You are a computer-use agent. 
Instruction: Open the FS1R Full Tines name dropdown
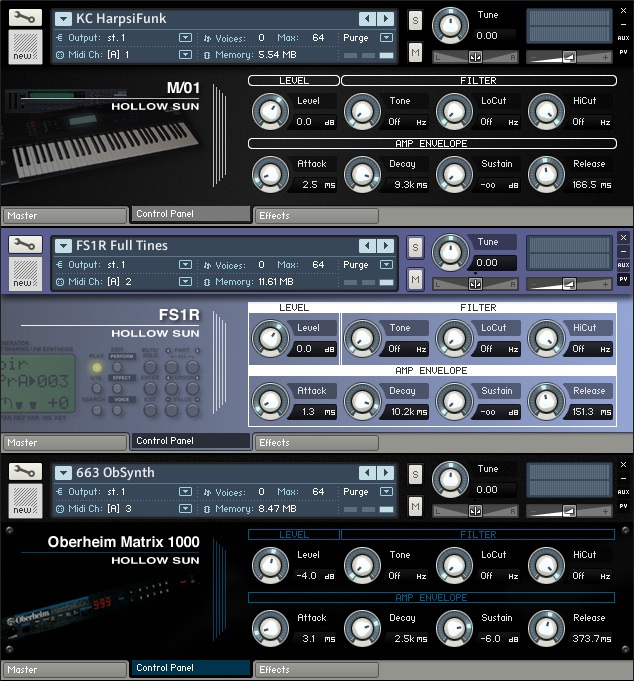coord(63,246)
